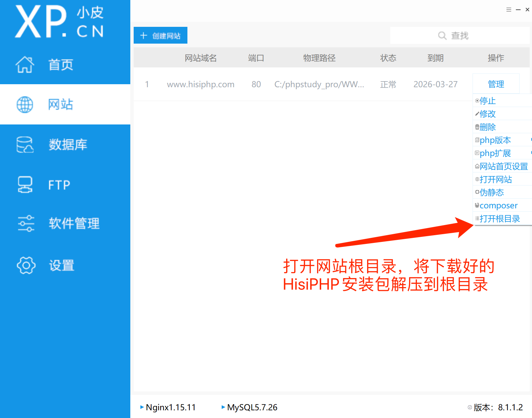Click the 创建网站 button
The width and height of the screenshot is (532, 418).
(x=161, y=35)
